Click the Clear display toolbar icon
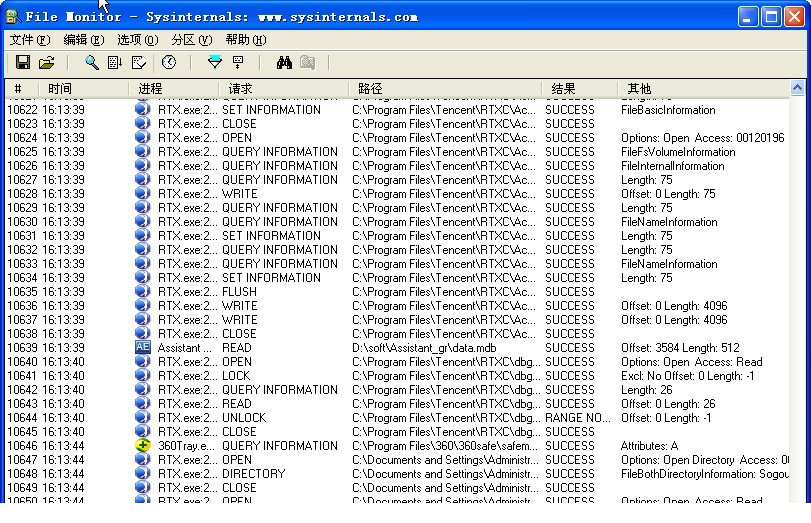 tap(139, 63)
